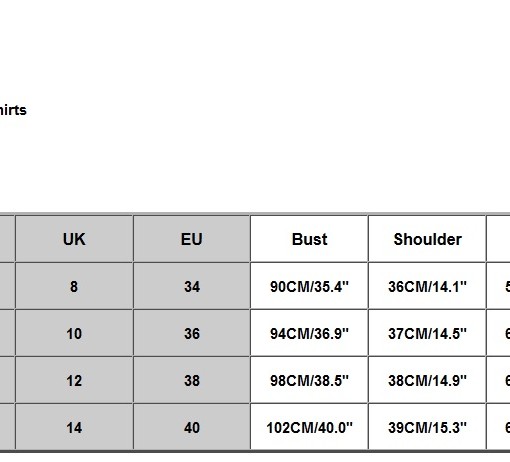The width and height of the screenshot is (510, 462).
Task: Click the UK column header
Action: coord(74,239)
